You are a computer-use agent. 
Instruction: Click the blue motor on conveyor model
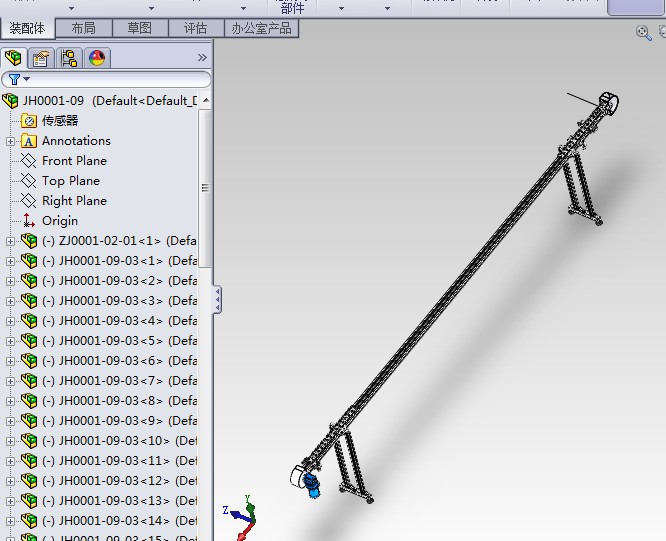click(312, 485)
